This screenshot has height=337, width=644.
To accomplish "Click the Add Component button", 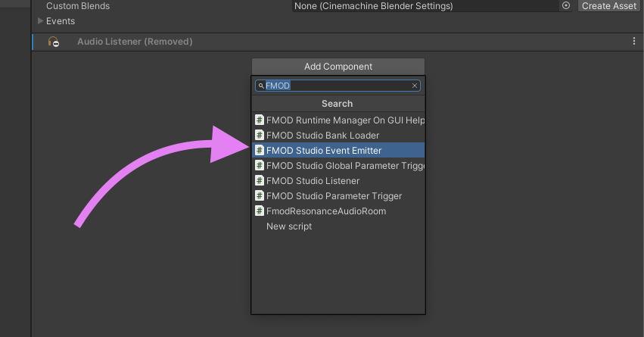I will tap(338, 67).
